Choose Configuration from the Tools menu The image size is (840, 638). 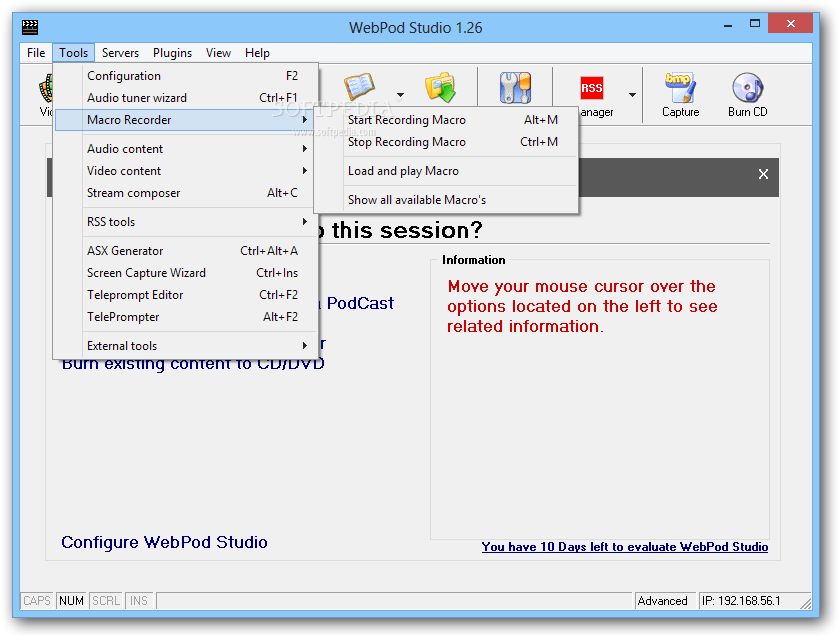(x=185, y=76)
